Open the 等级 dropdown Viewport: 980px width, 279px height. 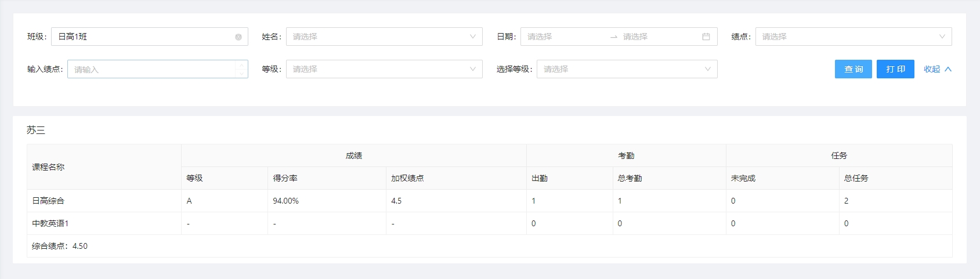(384, 69)
